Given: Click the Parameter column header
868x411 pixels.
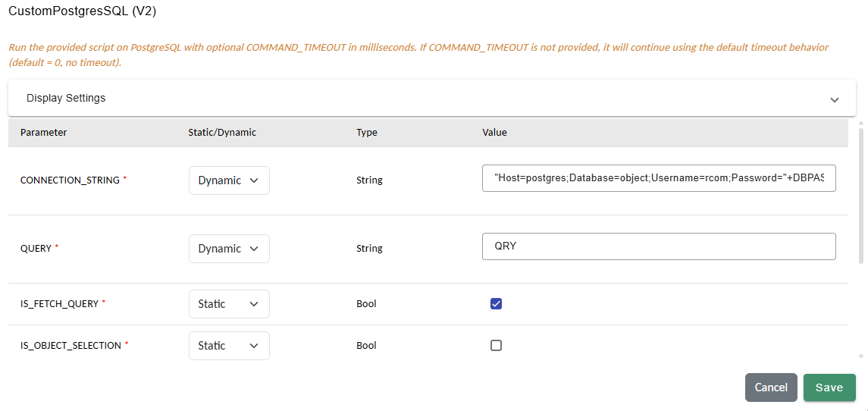Looking at the screenshot, I should coord(44,132).
